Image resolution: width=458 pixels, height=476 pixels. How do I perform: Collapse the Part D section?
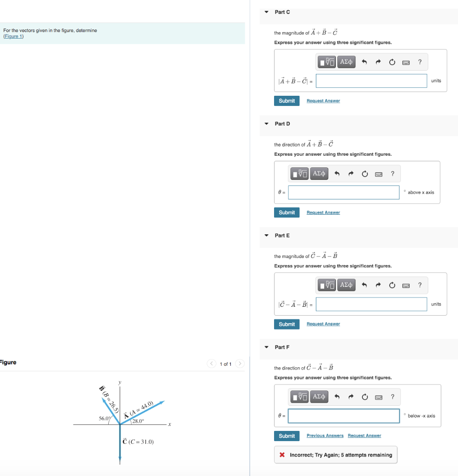coord(266,124)
